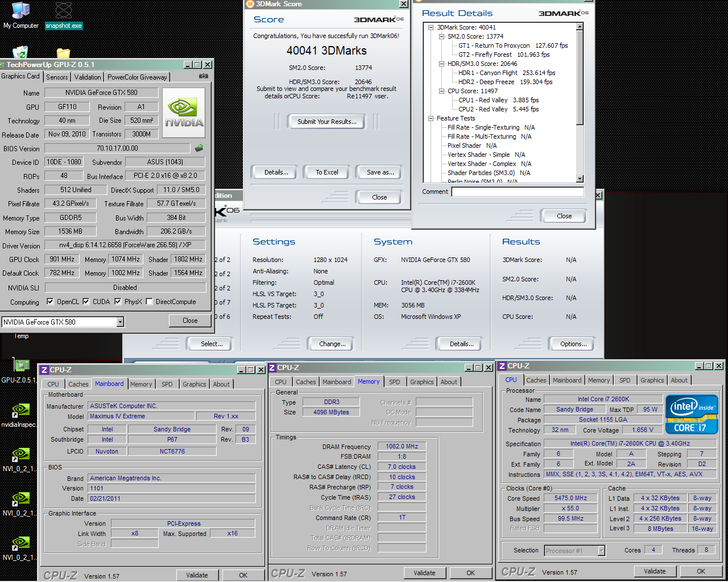Image resolution: width=728 pixels, height=582 pixels.
Task: Click the 3DMark Score window title icon
Action: pos(250,4)
